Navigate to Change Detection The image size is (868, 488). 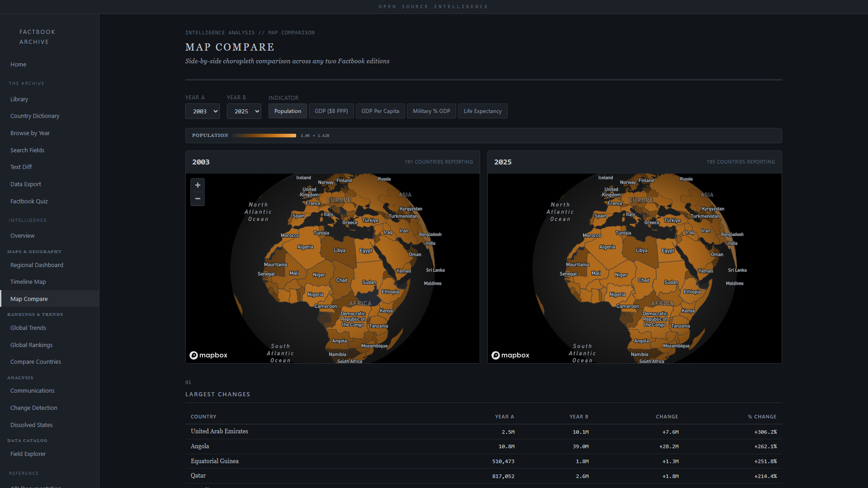pyautogui.click(x=34, y=408)
